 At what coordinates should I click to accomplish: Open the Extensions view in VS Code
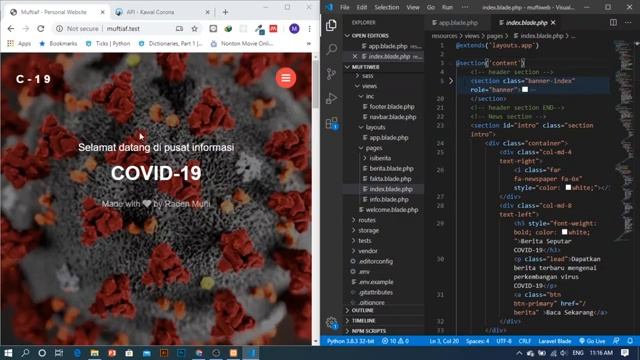pos(331,123)
